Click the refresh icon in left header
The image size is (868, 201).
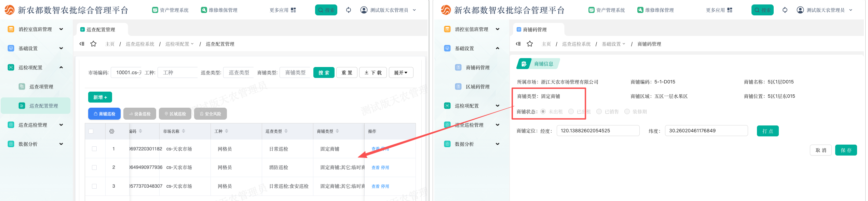pos(348,10)
